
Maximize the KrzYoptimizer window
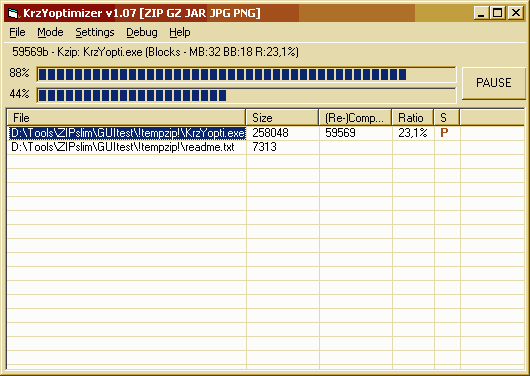(498, 13)
